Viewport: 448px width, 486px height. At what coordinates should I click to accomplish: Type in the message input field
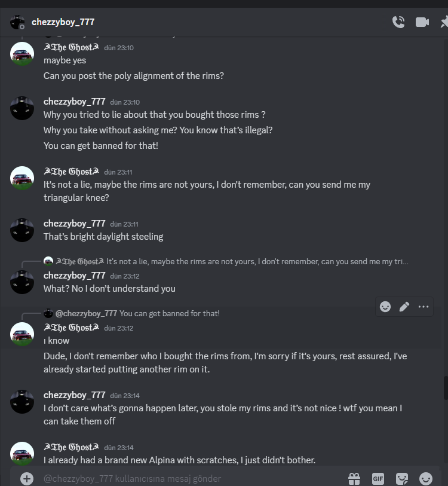179,478
